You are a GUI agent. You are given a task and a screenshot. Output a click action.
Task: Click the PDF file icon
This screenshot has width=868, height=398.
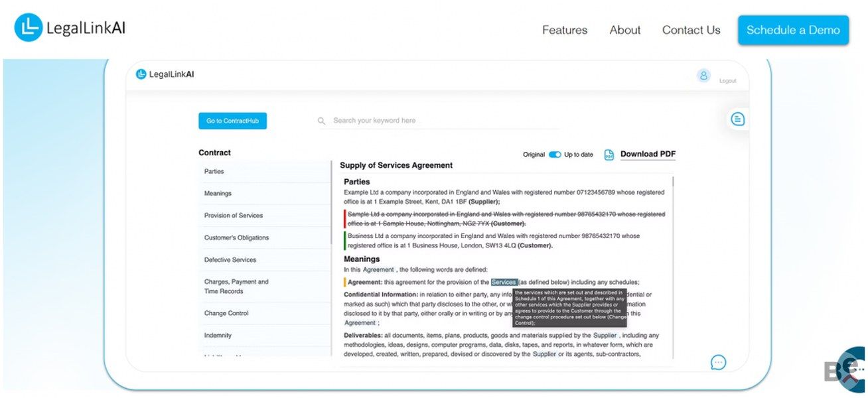click(x=609, y=155)
